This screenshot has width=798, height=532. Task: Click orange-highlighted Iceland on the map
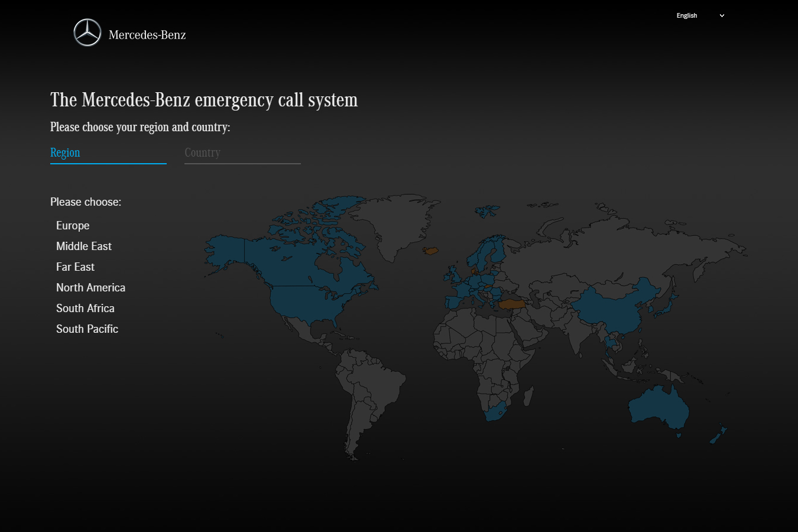pos(431,251)
